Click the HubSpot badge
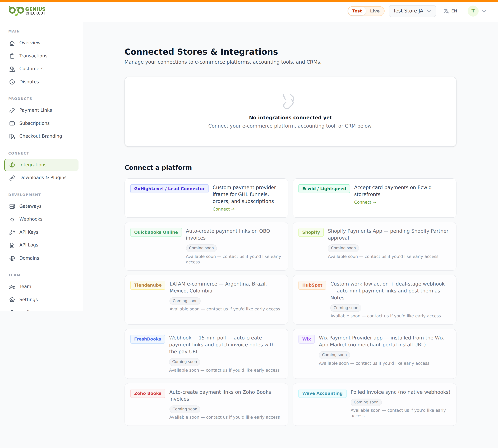The image size is (498, 448). 312,285
